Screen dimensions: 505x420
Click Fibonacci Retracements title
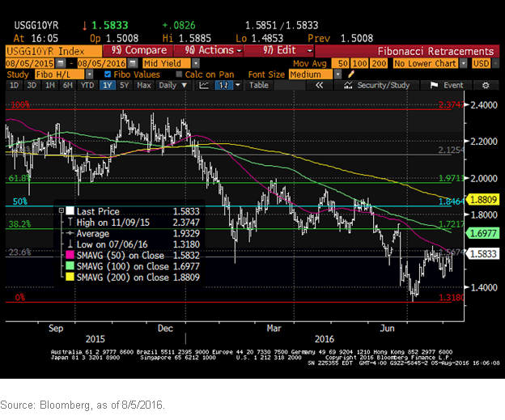coord(435,51)
